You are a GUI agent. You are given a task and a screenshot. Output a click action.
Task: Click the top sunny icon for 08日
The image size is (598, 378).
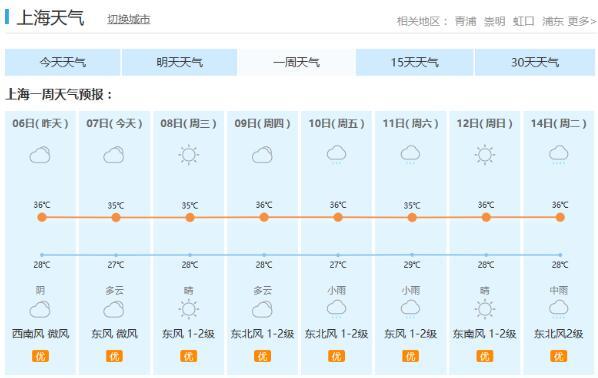click(188, 155)
